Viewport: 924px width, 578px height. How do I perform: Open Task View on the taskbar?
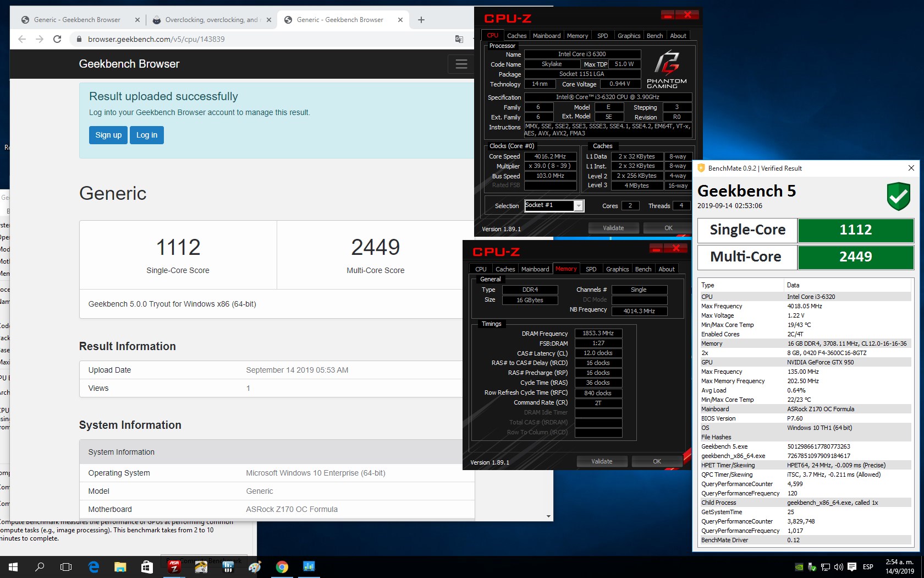pos(66,567)
